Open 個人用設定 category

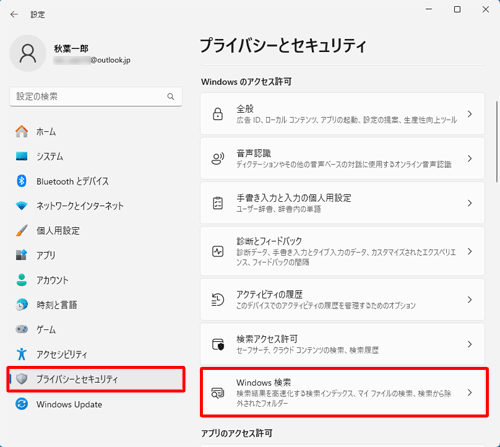click(x=96, y=230)
